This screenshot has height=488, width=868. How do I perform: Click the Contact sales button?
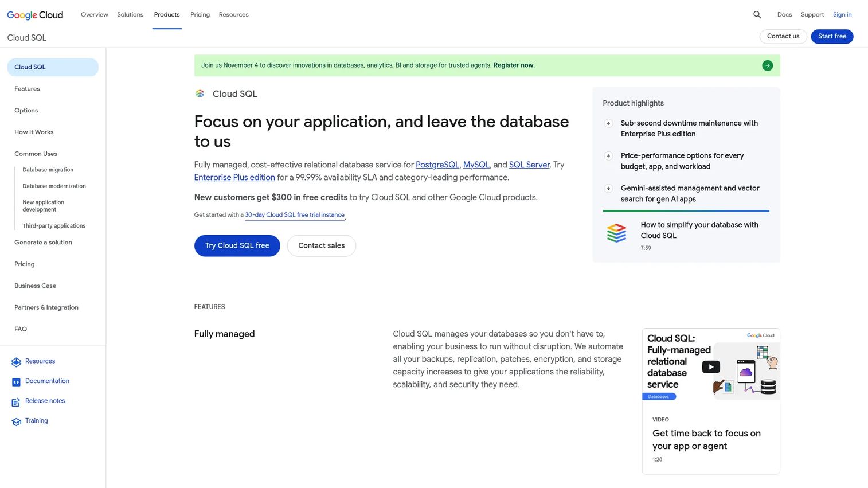click(x=322, y=245)
